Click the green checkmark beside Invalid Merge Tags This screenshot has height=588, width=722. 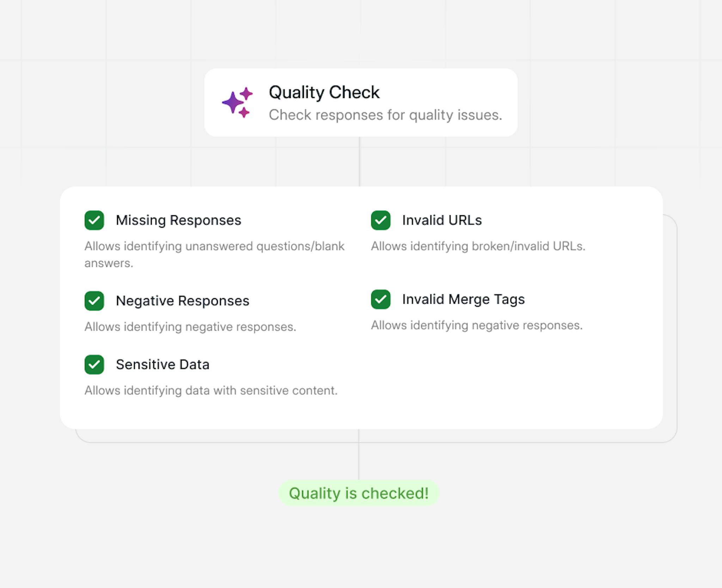pyautogui.click(x=381, y=299)
